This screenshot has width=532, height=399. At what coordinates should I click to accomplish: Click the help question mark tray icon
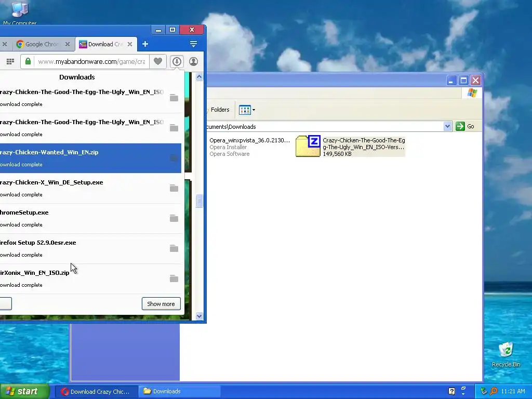pyautogui.click(x=451, y=391)
